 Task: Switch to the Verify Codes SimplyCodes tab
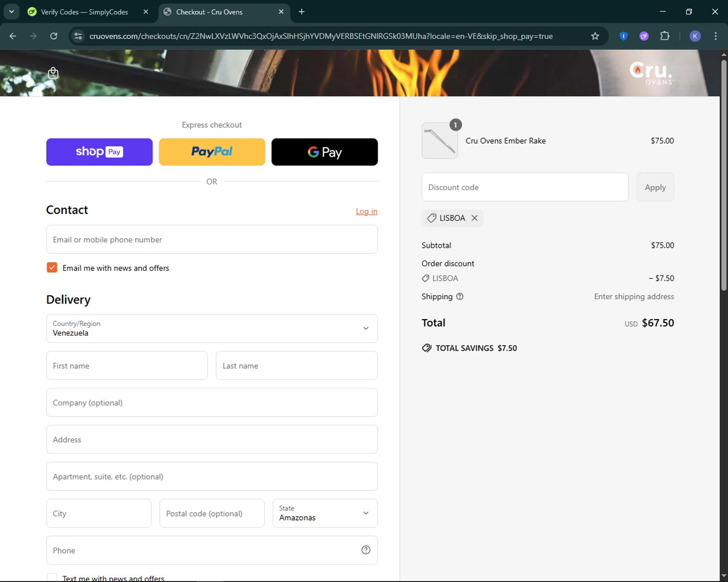click(x=84, y=12)
